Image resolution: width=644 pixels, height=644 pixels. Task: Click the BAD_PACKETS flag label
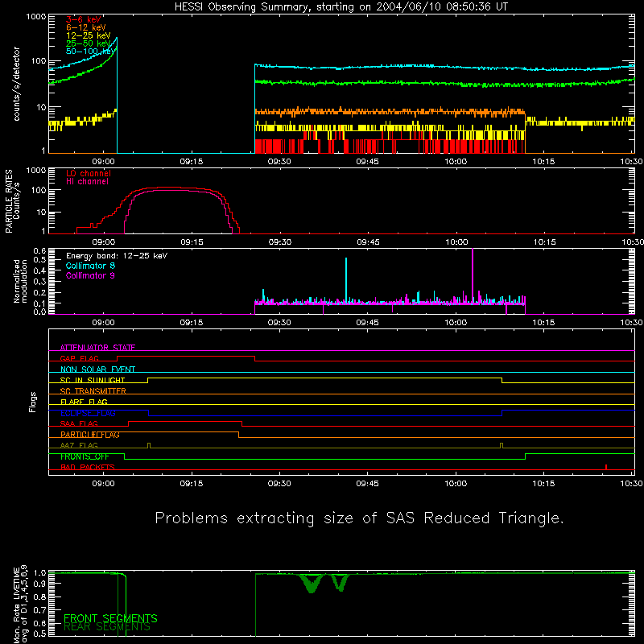pos(88,467)
